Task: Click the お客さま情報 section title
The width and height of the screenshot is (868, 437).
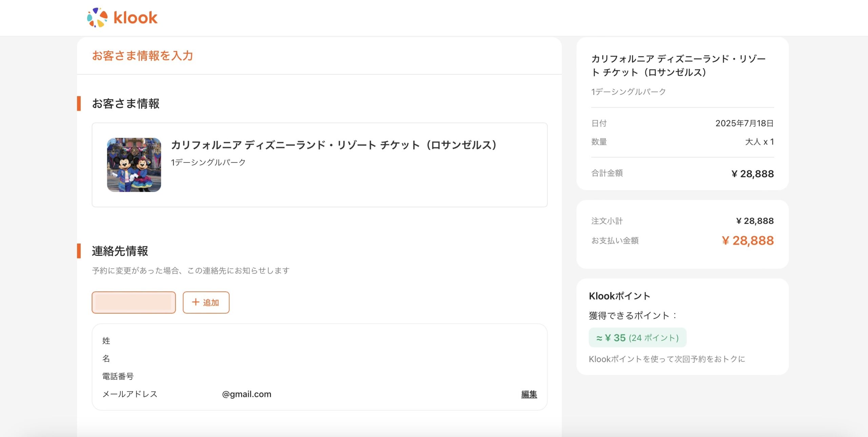Action: (126, 103)
